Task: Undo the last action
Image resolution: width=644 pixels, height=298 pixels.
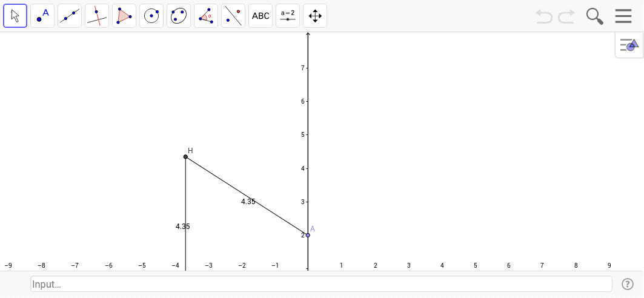Action: click(x=544, y=16)
